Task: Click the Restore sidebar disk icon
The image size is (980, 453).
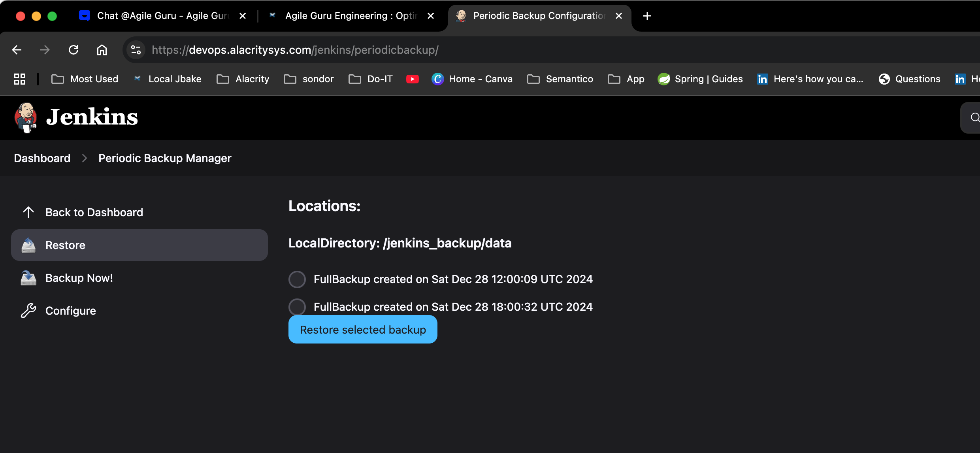Action: click(x=28, y=245)
